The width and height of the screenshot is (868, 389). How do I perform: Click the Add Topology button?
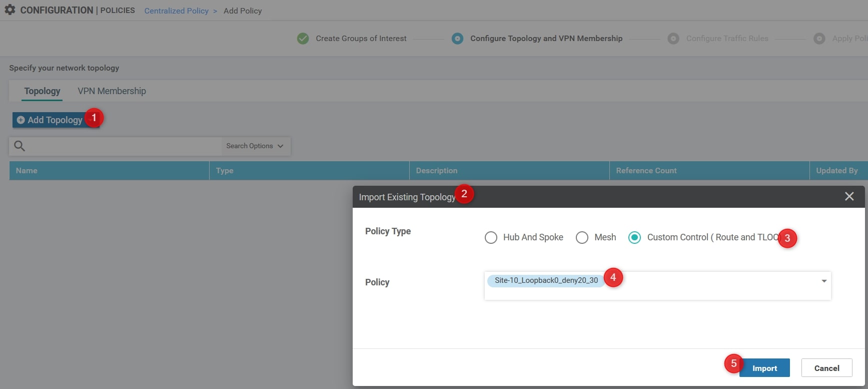pos(50,120)
